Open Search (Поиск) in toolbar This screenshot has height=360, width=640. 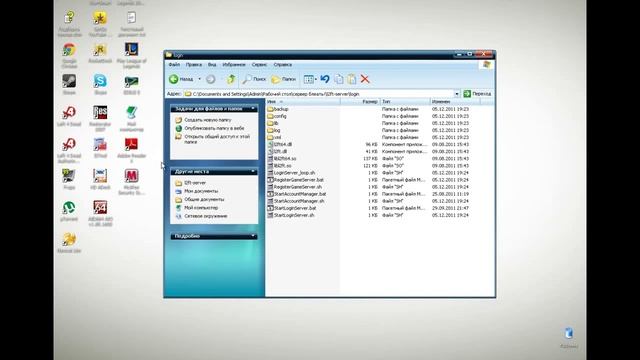[254, 79]
